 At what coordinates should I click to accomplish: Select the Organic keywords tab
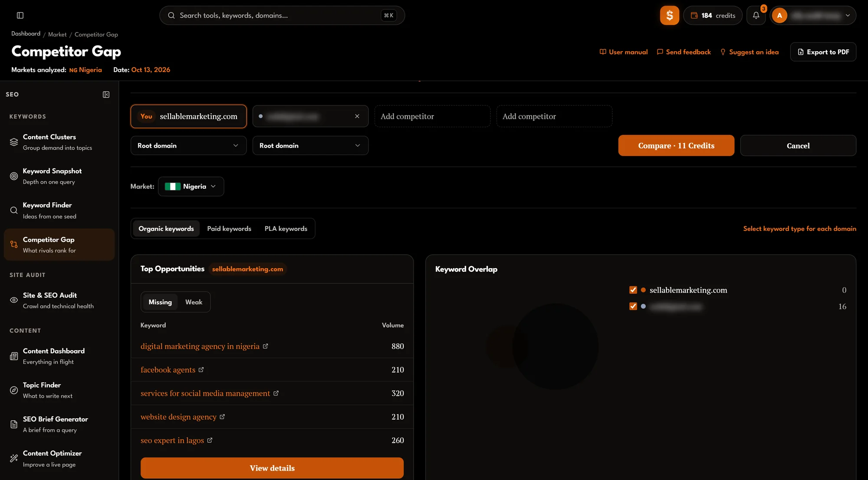pos(166,229)
